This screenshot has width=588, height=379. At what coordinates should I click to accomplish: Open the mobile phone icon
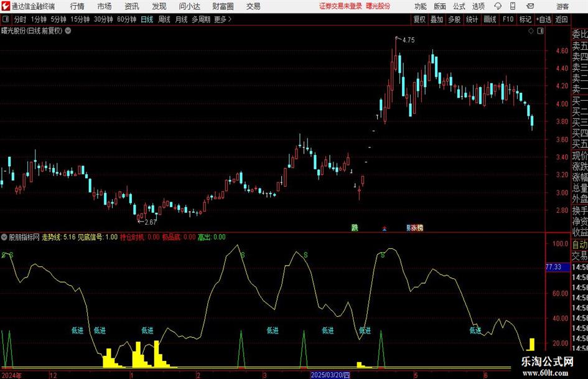coord(513,6)
